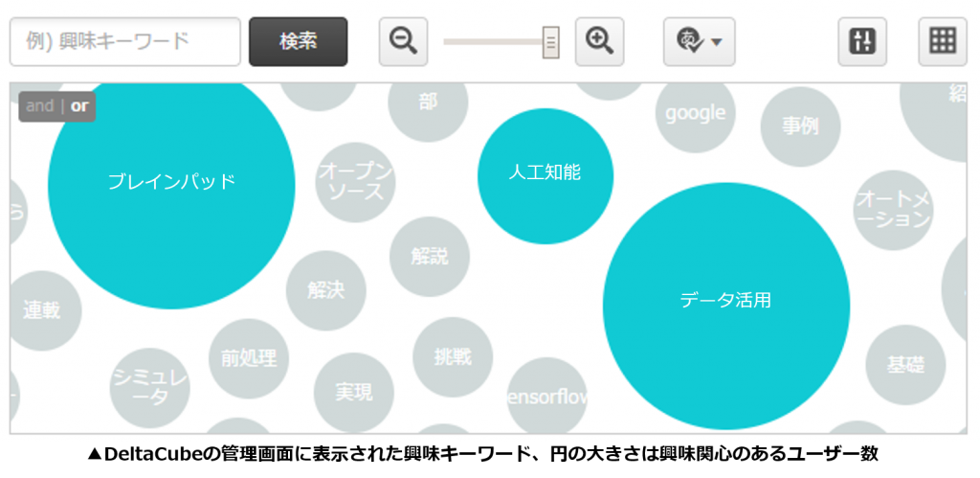Click the オープンソース keyword bubble
Image resolution: width=980 pixels, height=478 pixels.
point(355,182)
